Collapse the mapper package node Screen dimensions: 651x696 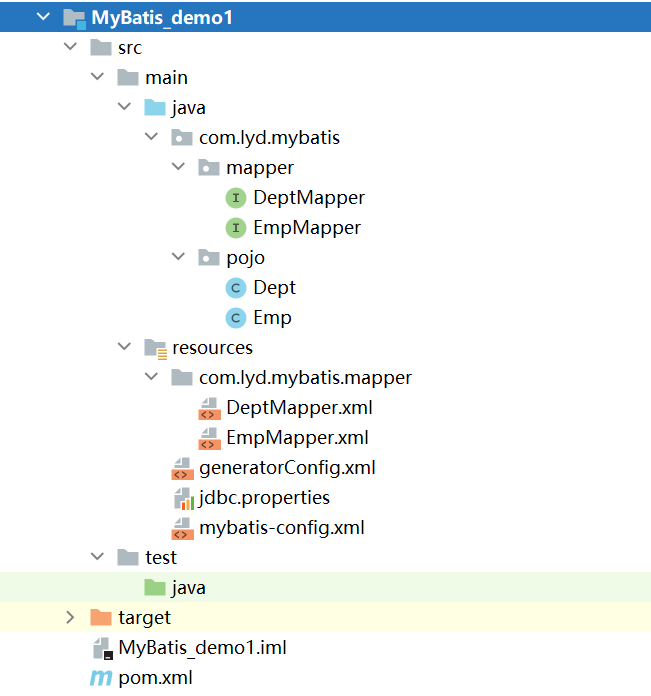[x=178, y=167]
